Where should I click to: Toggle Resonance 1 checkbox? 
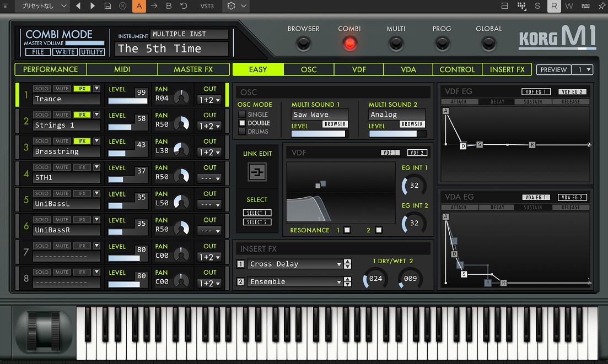(x=347, y=230)
